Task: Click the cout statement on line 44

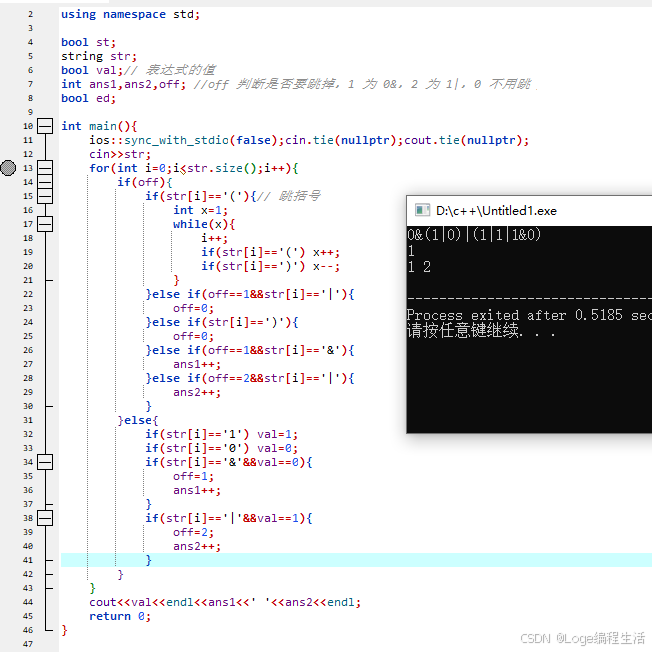Action: pyautogui.click(x=225, y=602)
